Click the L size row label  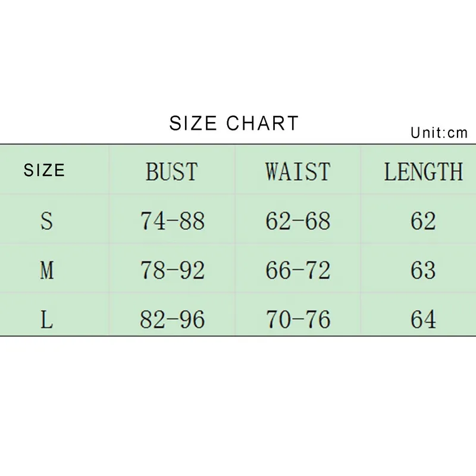[x=46, y=320]
